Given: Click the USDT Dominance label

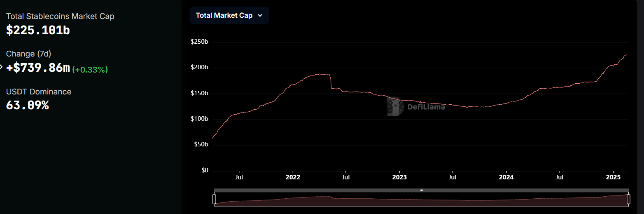Looking at the screenshot, I should (x=39, y=92).
